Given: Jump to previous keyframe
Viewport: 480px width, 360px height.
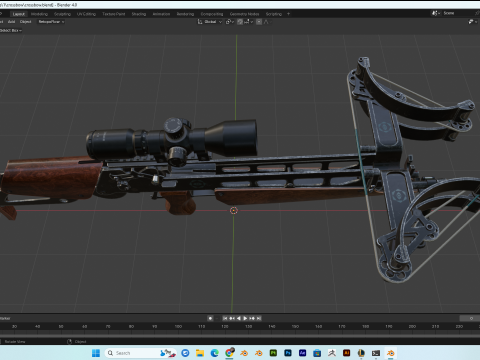Looking at the screenshot, I should click(x=232, y=318).
